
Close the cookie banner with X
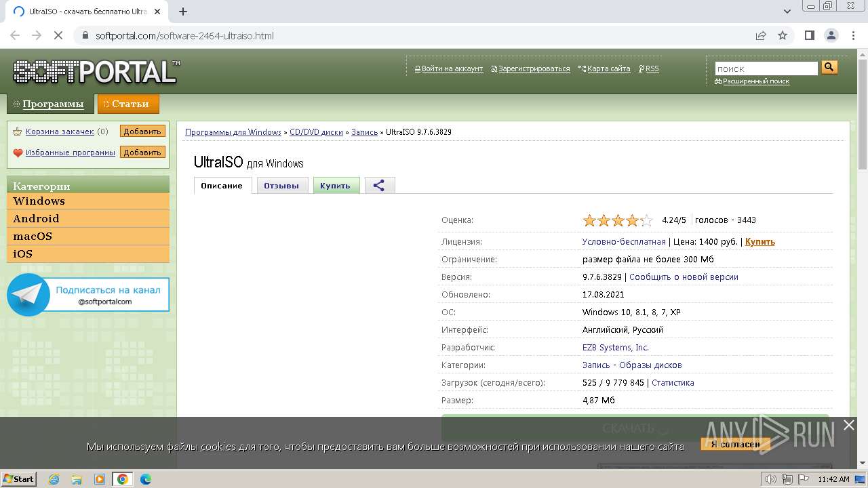tap(848, 425)
